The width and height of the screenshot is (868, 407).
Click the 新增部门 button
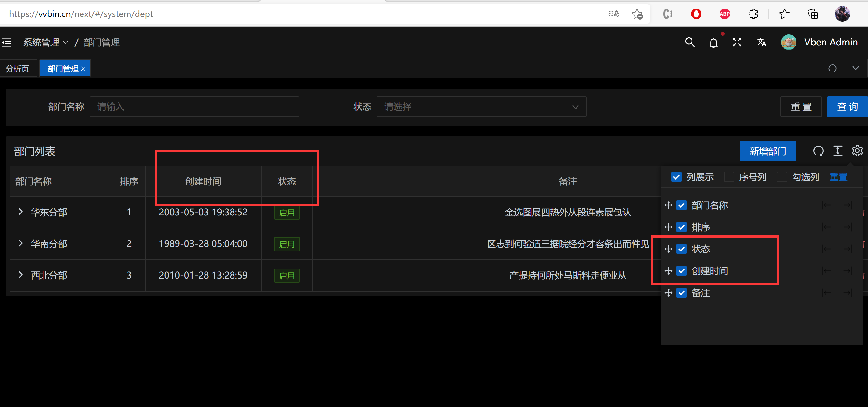(x=768, y=151)
